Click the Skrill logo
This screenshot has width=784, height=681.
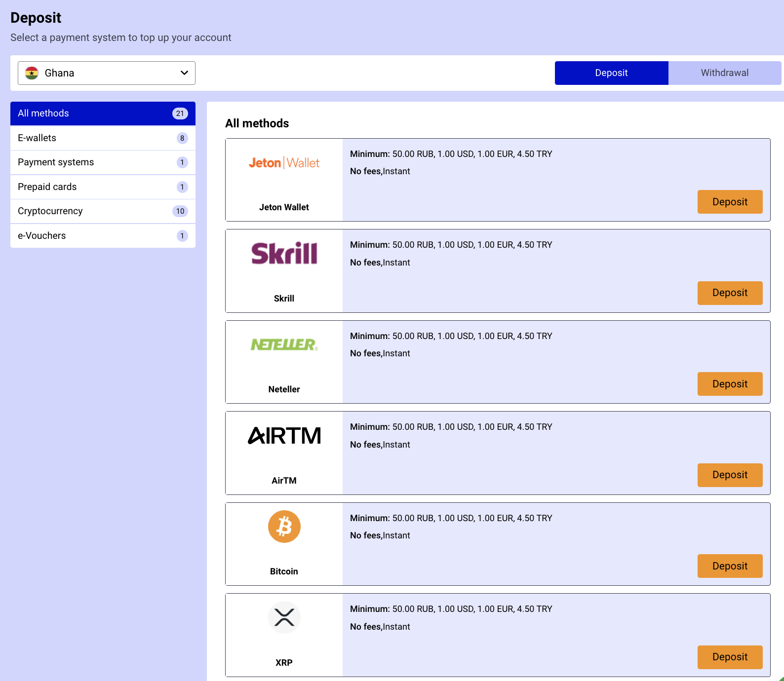click(284, 253)
